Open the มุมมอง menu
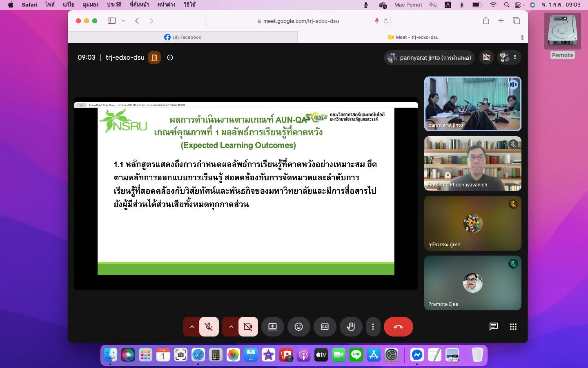Viewport: 588px width, 368px height. coord(91,4)
